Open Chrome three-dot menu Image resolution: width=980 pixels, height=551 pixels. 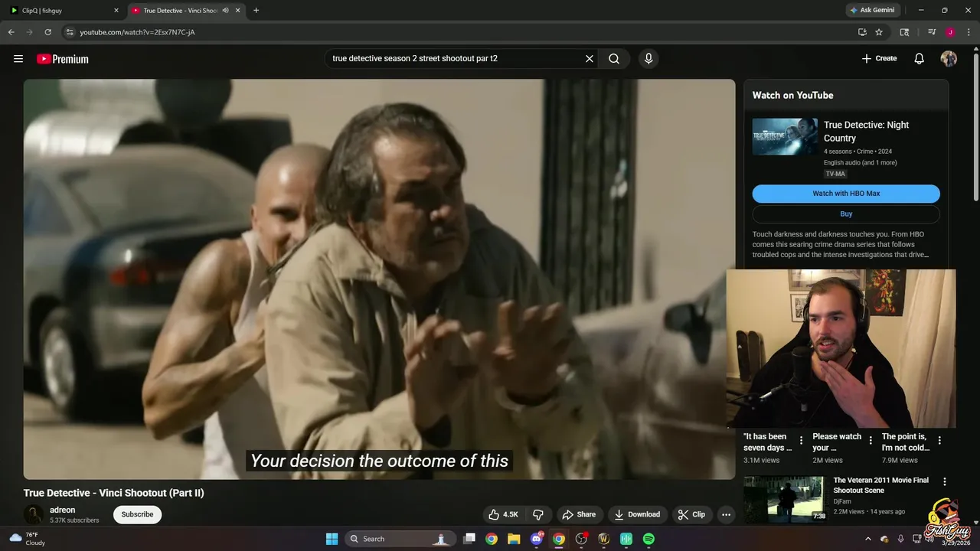pyautogui.click(x=967, y=32)
